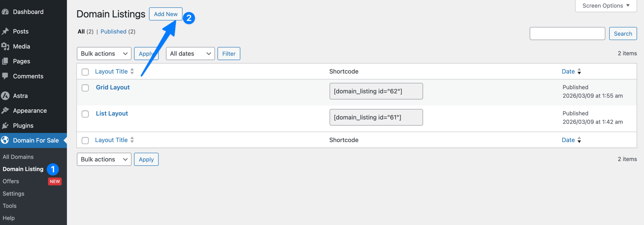This screenshot has width=644, height=225.
Task: Check the List Layout row checkbox
Action: click(x=85, y=114)
